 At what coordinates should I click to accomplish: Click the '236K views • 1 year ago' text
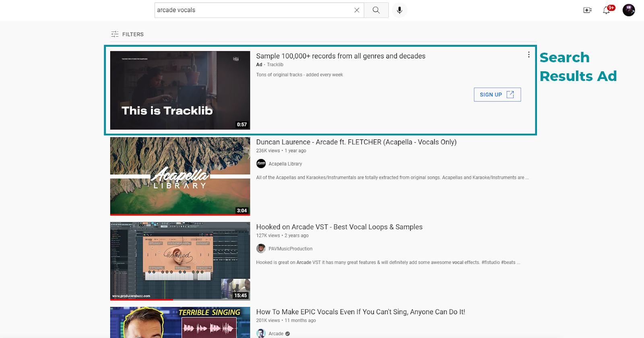pos(281,151)
